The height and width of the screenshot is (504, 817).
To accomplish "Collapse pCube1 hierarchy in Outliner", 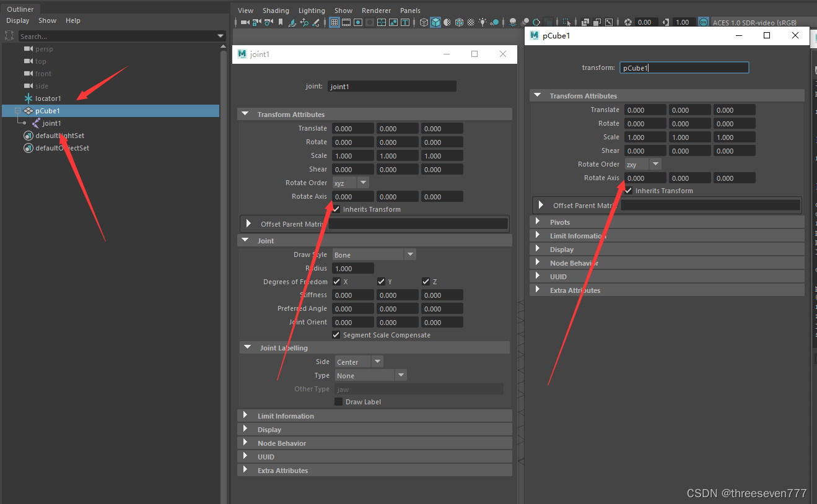I will coord(18,111).
